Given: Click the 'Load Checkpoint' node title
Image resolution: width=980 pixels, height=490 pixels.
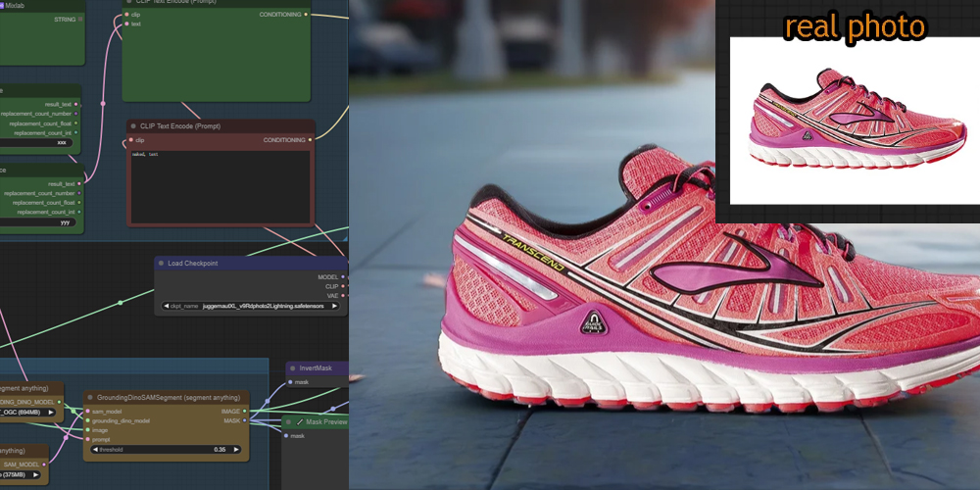Looking at the screenshot, I should click(x=192, y=263).
